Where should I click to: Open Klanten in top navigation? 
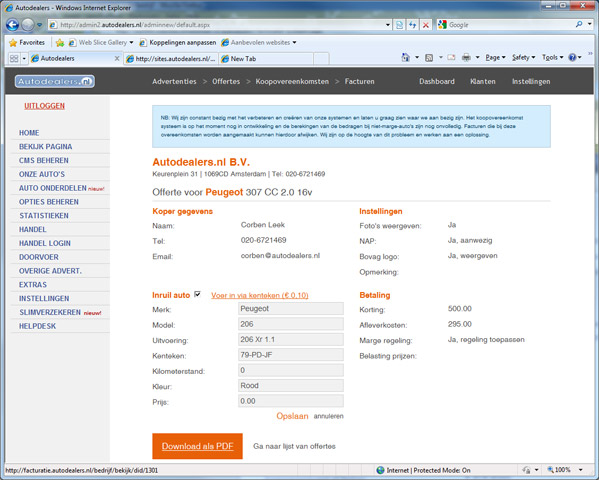[x=483, y=81]
